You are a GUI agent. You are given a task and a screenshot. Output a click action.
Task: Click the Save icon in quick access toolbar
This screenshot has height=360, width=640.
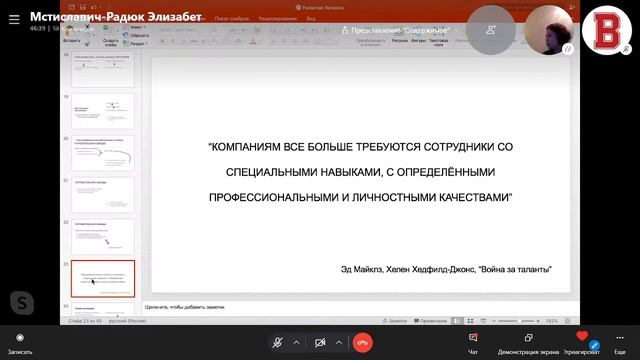(x=83, y=7)
